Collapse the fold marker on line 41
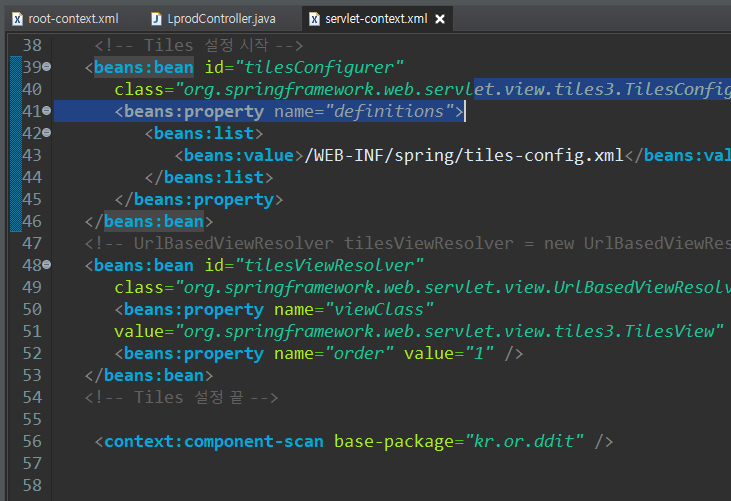This screenshot has height=501, width=731. (47, 111)
